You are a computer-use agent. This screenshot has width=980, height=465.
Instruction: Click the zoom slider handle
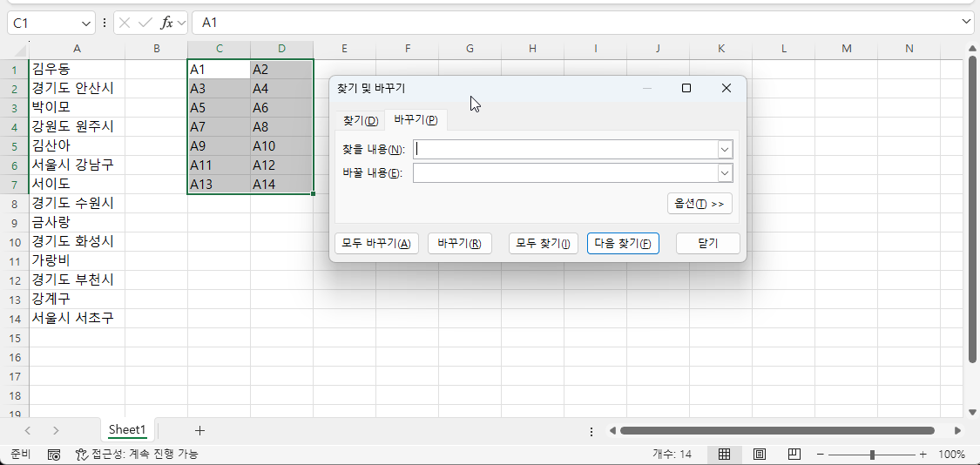pyautogui.click(x=872, y=455)
